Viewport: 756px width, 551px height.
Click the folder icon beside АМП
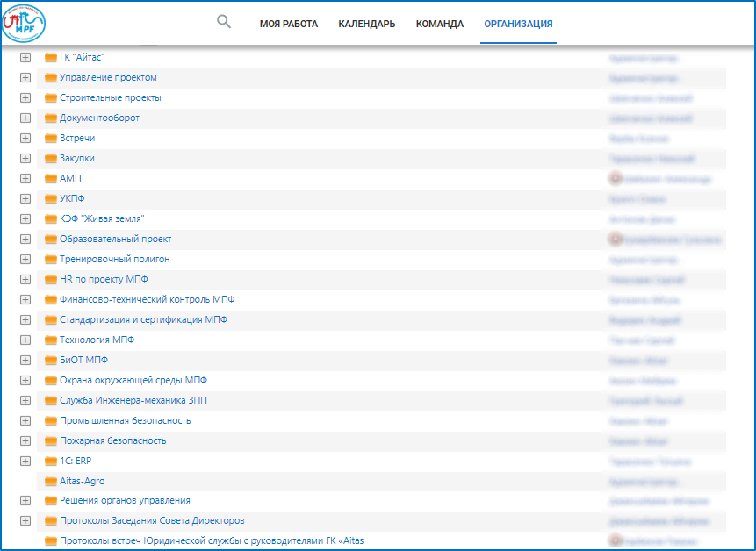click(51, 179)
